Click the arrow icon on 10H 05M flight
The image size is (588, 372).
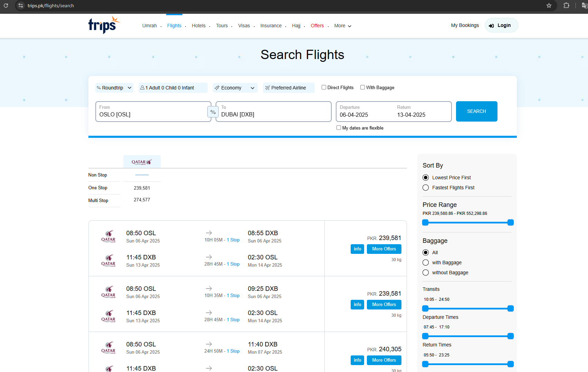click(209, 233)
